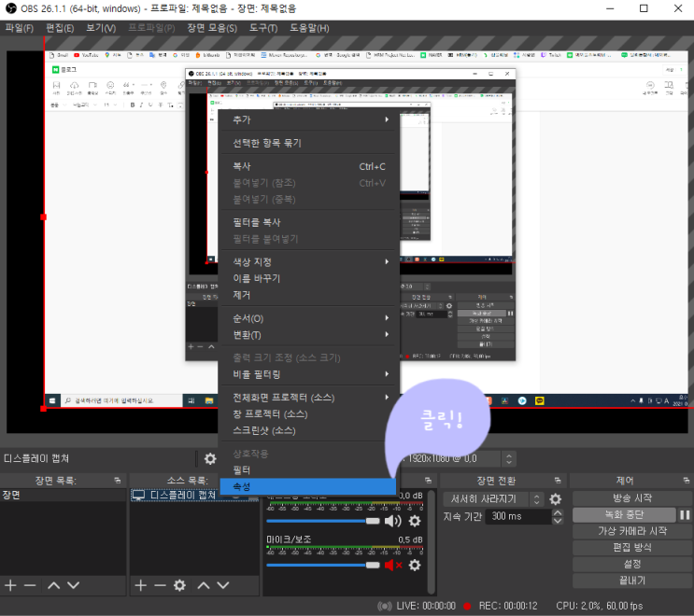The width and height of the screenshot is (694, 616).
Task: Click 속성 in the context menu
Action: 242,486
